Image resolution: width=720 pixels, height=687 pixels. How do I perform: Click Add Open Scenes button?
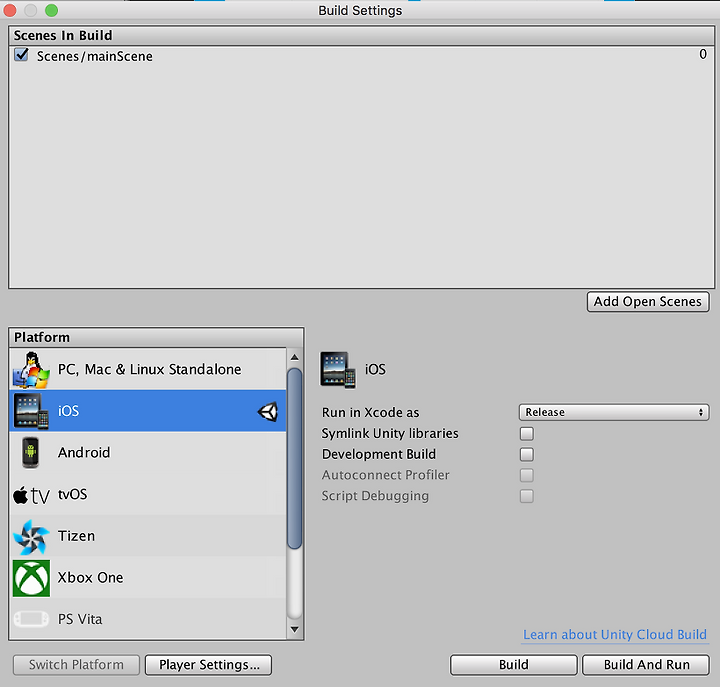point(648,302)
